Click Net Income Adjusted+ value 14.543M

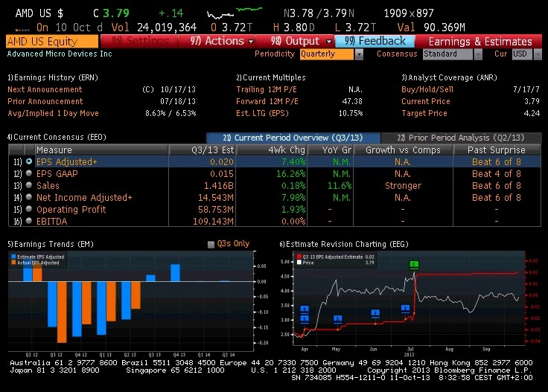(x=216, y=198)
